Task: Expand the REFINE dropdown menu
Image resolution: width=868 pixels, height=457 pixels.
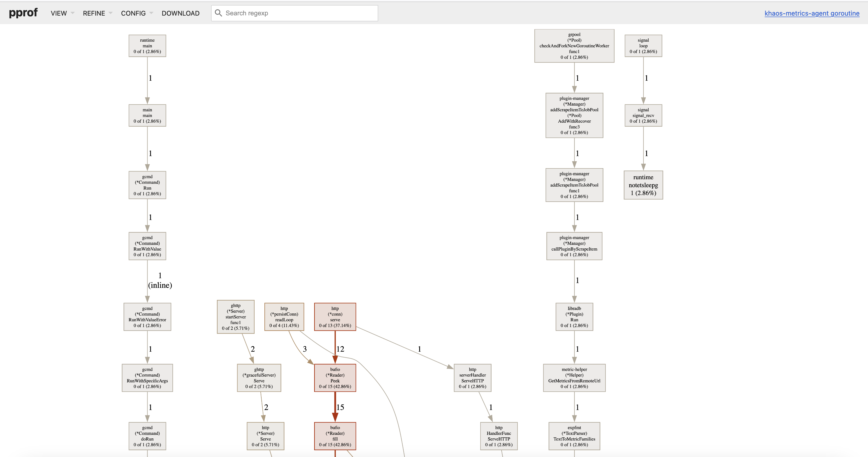Action: [x=97, y=13]
